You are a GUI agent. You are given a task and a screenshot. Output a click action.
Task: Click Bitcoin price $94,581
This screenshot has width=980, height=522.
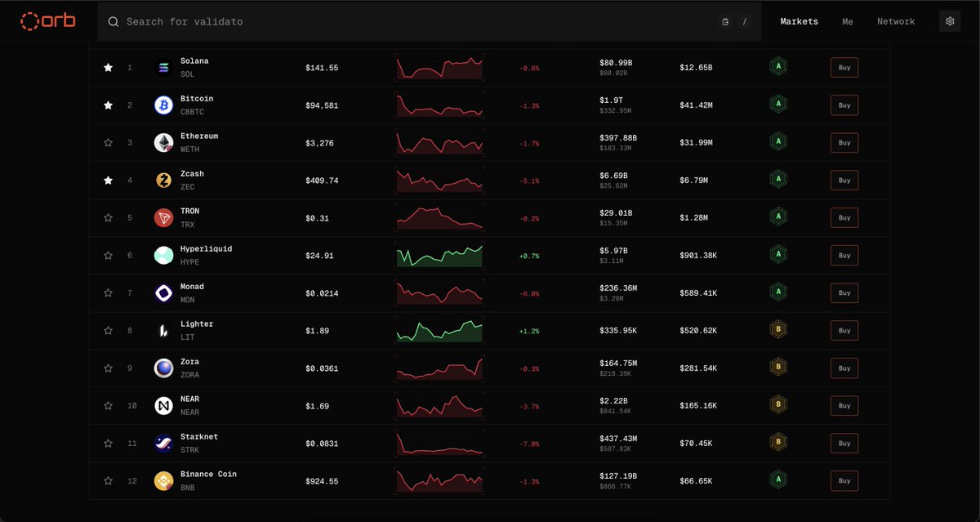click(x=322, y=105)
